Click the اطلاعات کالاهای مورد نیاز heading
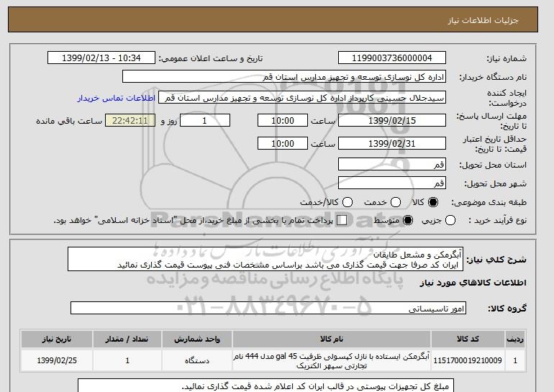 [x=473, y=283]
